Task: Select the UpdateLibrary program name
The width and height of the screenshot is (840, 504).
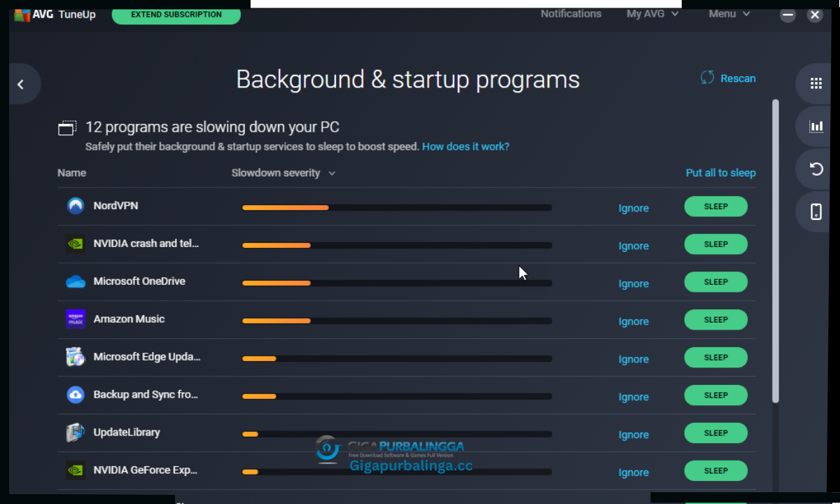Action: pyautogui.click(x=127, y=433)
